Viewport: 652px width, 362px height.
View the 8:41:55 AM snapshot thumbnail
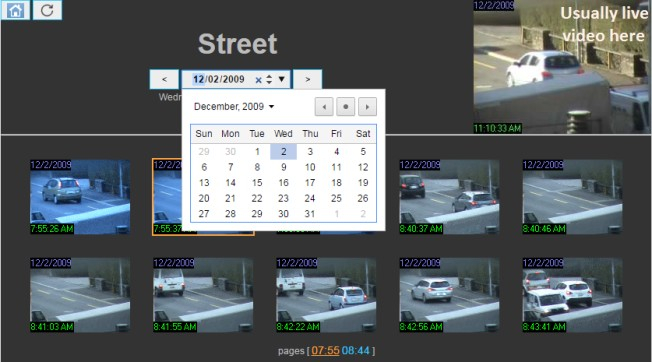click(x=203, y=295)
